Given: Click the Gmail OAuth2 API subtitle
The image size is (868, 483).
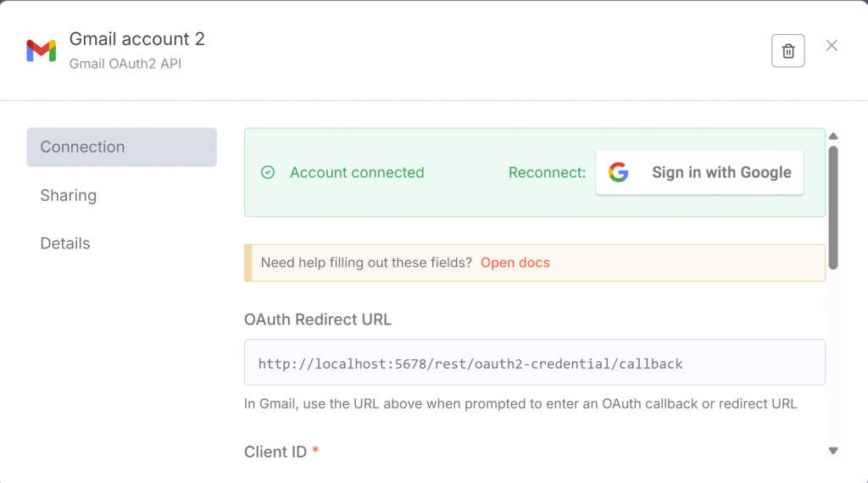Looking at the screenshot, I should tap(125, 64).
